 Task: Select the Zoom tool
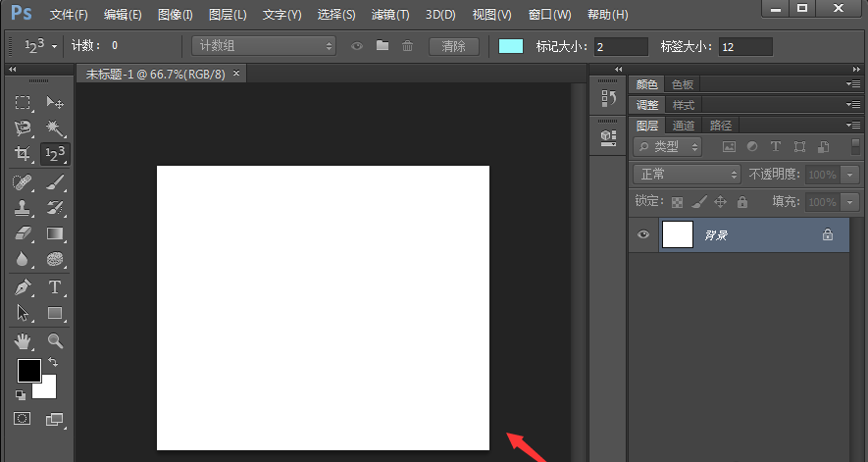[55, 341]
